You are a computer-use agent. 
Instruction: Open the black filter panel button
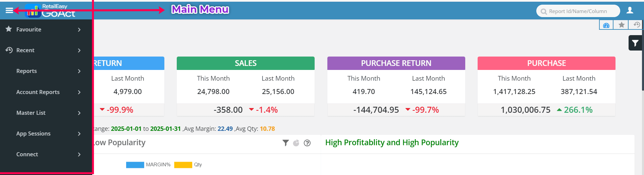tap(635, 43)
